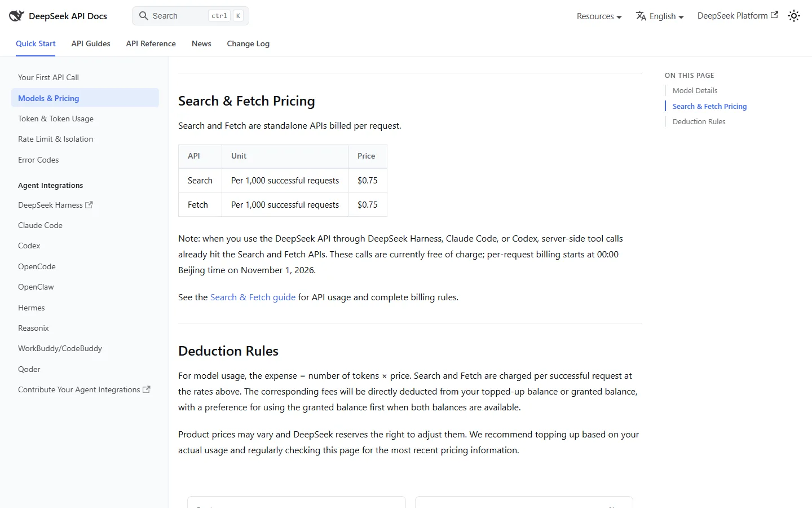
Task: Click the Fetch row's unit cell
Action: click(285, 205)
